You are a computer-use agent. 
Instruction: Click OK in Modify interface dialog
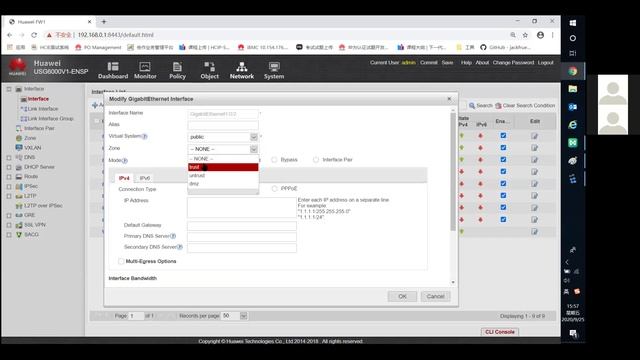(402, 297)
